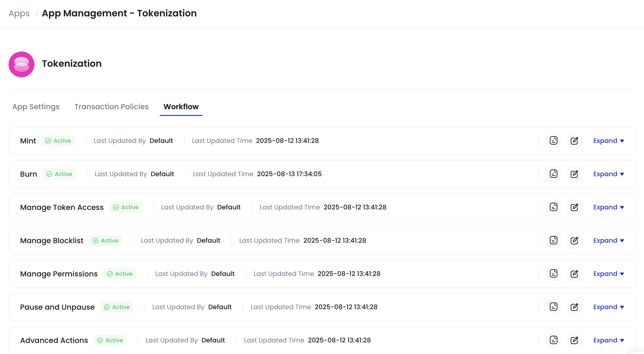Click the edit icon for Manage Permissions
This screenshot has width=644, height=354.
coord(574,274)
